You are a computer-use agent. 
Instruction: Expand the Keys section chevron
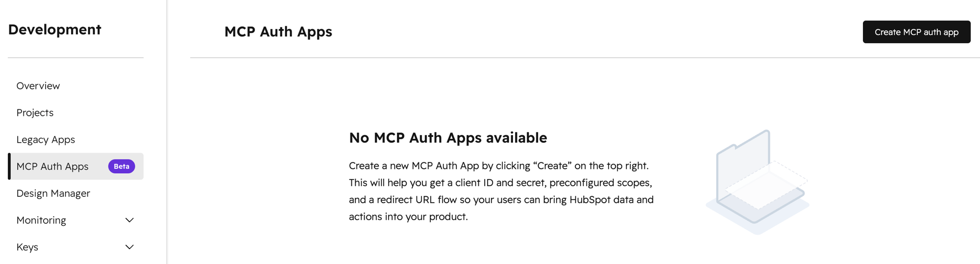pos(129,247)
